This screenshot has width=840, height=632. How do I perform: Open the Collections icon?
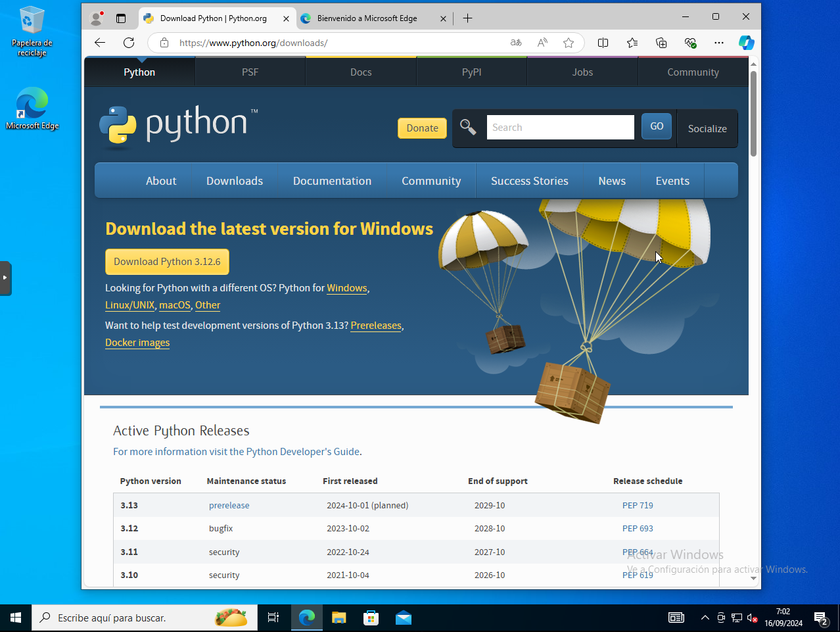661,43
